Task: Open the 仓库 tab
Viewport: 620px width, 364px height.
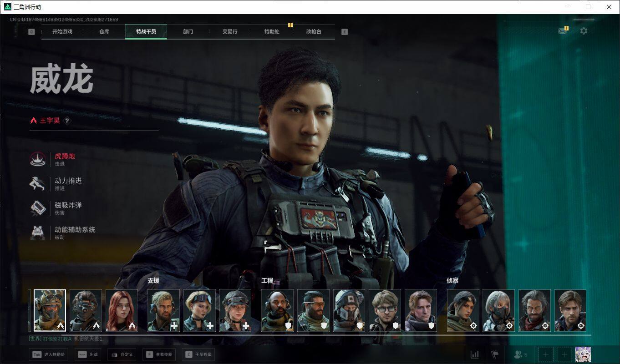Action: (104, 32)
